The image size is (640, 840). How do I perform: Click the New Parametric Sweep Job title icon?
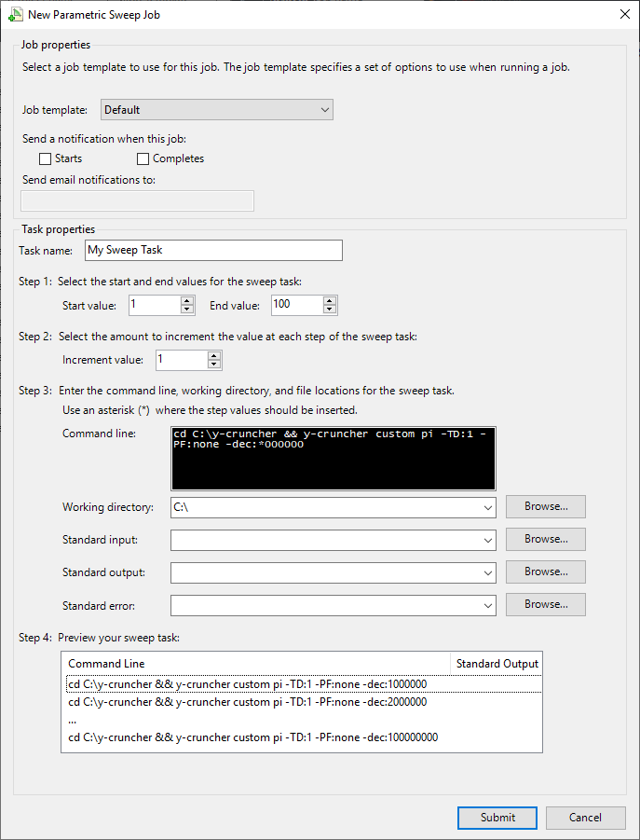[x=16, y=15]
